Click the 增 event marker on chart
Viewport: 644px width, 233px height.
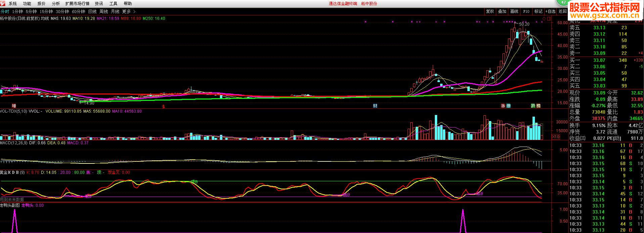click(x=14, y=106)
